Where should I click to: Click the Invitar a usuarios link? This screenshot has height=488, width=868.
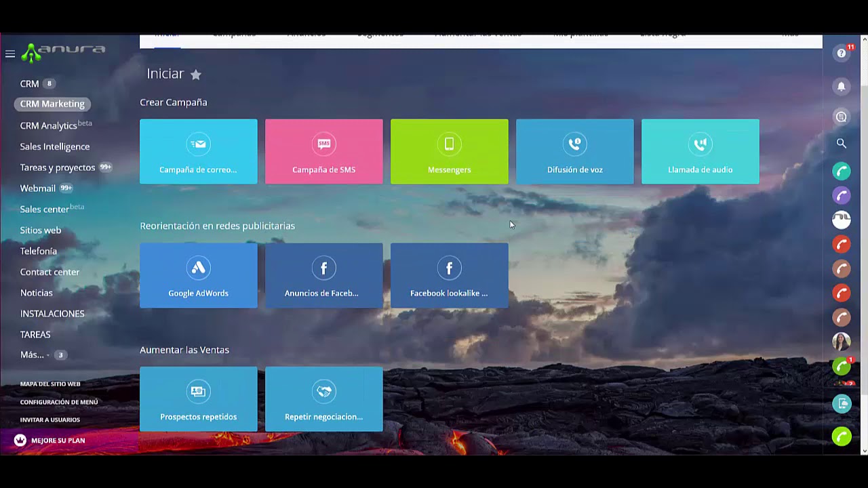pos(50,420)
